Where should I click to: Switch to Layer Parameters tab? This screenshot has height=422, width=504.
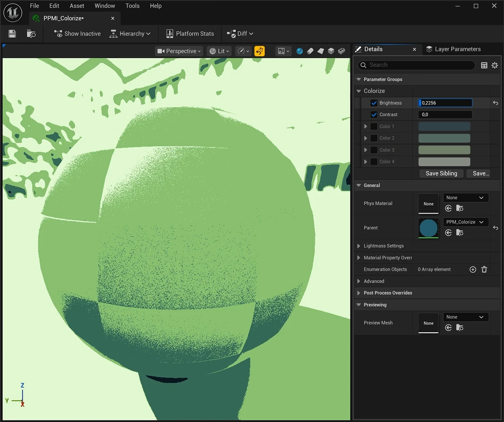[x=453, y=49]
